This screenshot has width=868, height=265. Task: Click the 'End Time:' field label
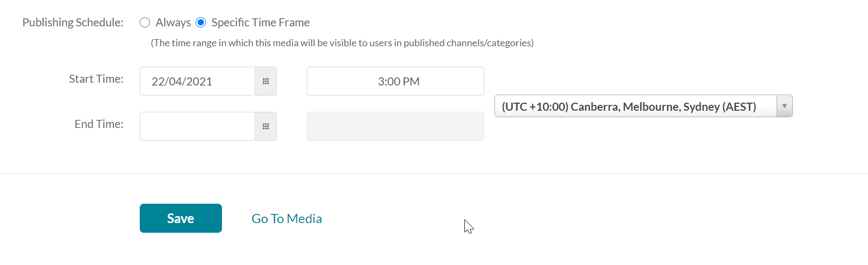coord(99,124)
